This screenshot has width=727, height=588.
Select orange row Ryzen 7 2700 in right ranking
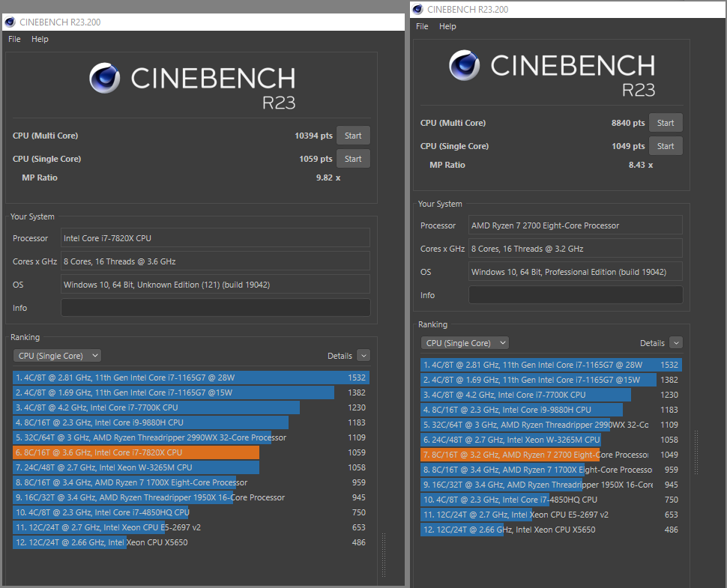tap(552, 455)
